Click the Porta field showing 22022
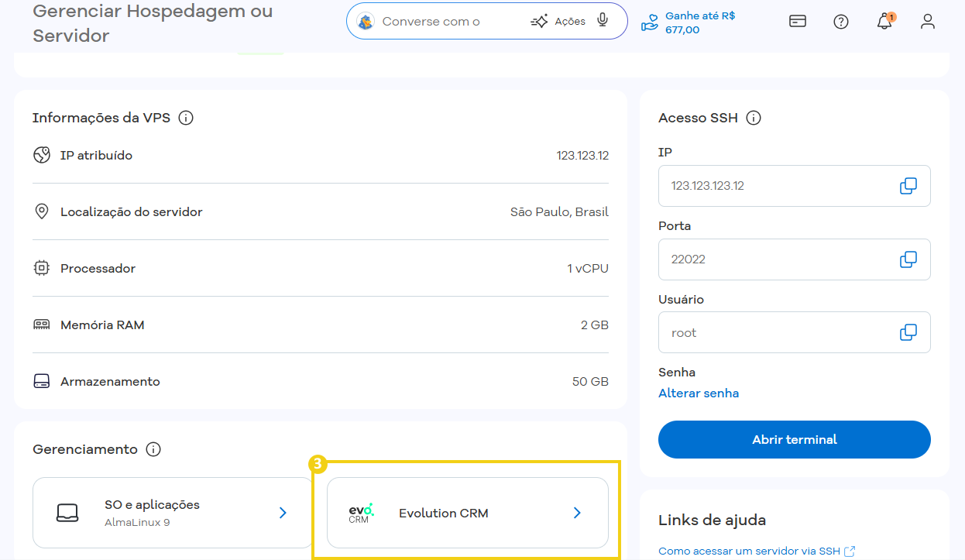The height and width of the screenshot is (560, 965). point(795,259)
